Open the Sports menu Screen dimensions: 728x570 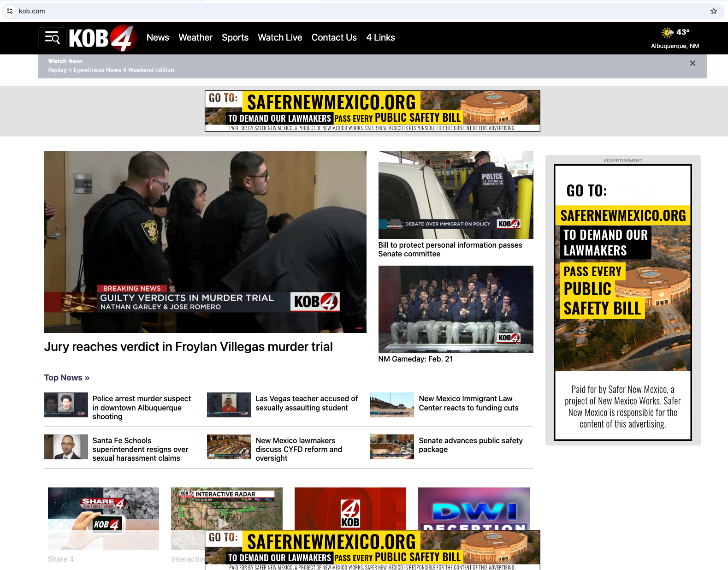point(235,37)
